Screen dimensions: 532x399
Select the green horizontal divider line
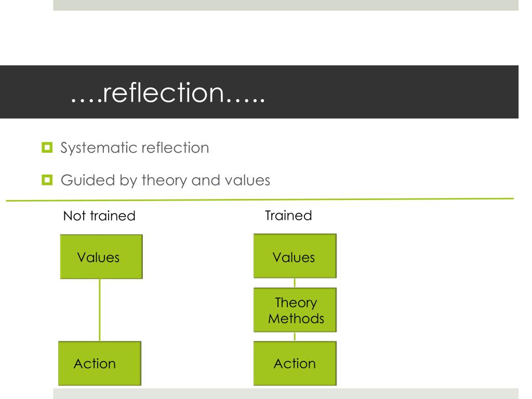click(x=260, y=199)
